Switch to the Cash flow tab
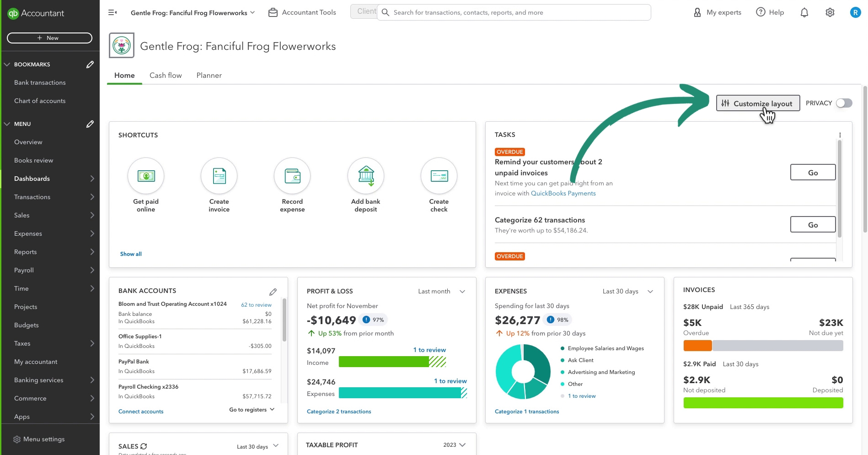The width and height of the screenshot is (868, 455). tap(166, 76)
